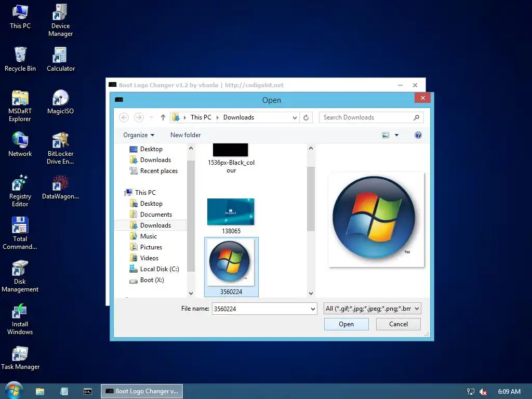Image resolution: width=532 pixels, height=399 pixels.
Task: Open DataWagon desktop shortcut
Action: [60, 187]
